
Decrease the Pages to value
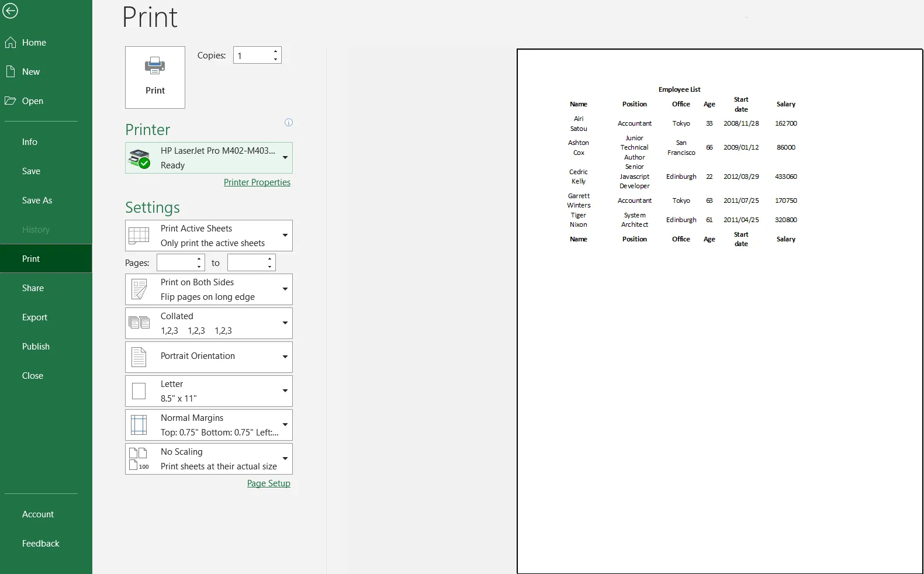(x=269, y=267)
